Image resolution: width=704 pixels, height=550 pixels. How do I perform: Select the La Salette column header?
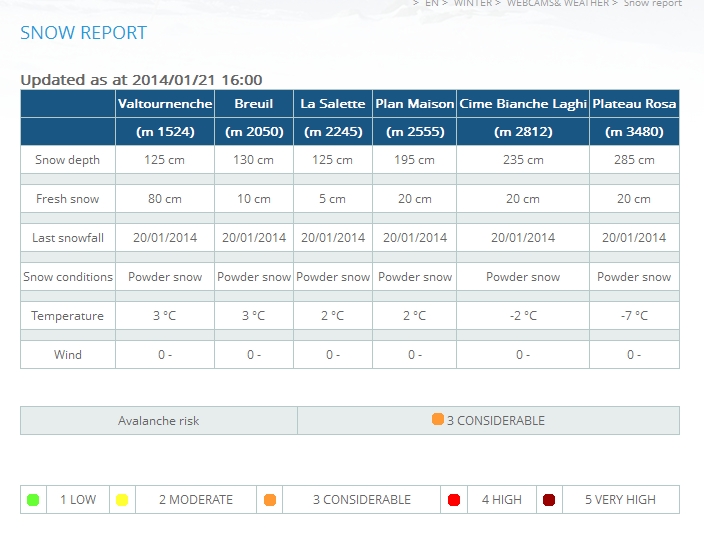pos(333,104)
